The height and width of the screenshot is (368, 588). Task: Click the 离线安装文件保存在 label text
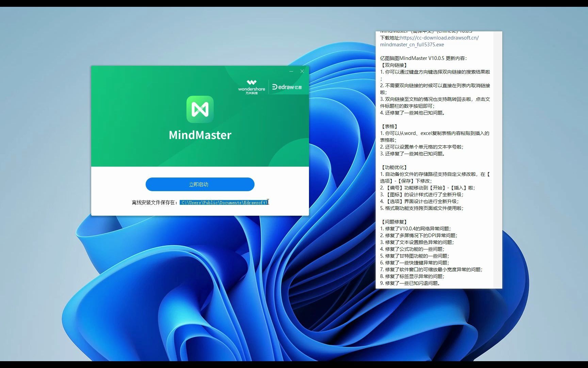point(155,203)
